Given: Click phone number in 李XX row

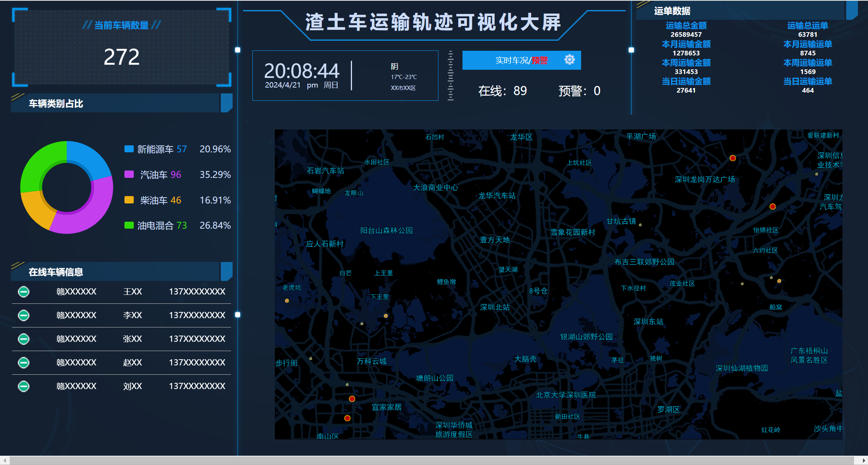Looking at the screenshot, I should tap(197, 315).
